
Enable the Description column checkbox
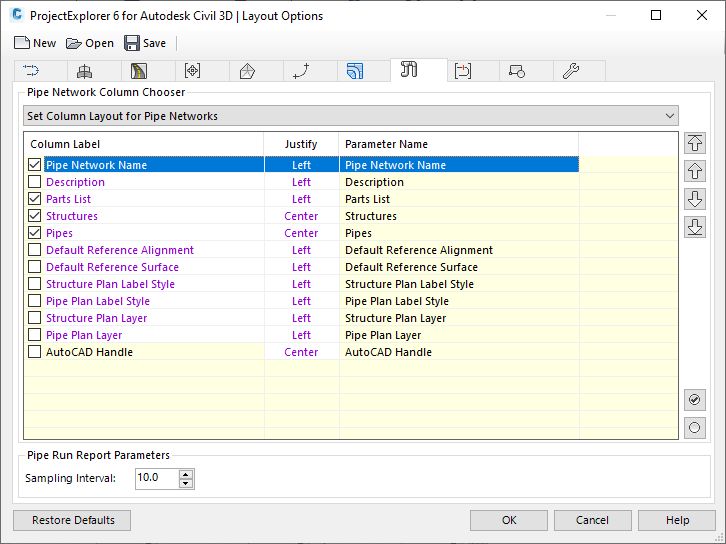click(34, 181)
